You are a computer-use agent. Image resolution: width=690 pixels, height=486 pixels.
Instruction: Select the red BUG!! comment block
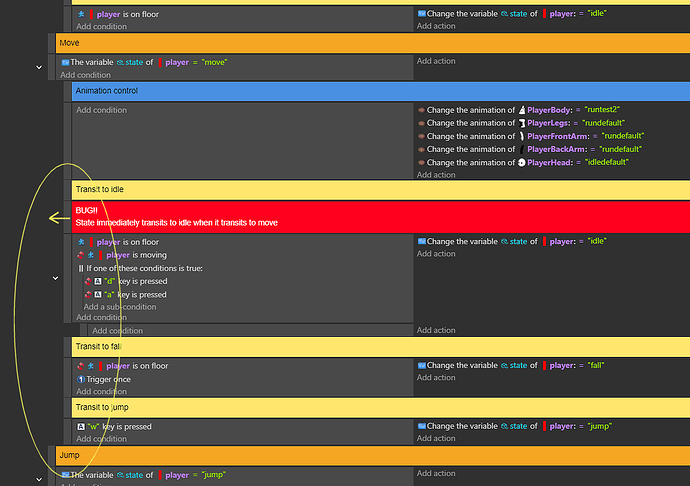[380, 216]
